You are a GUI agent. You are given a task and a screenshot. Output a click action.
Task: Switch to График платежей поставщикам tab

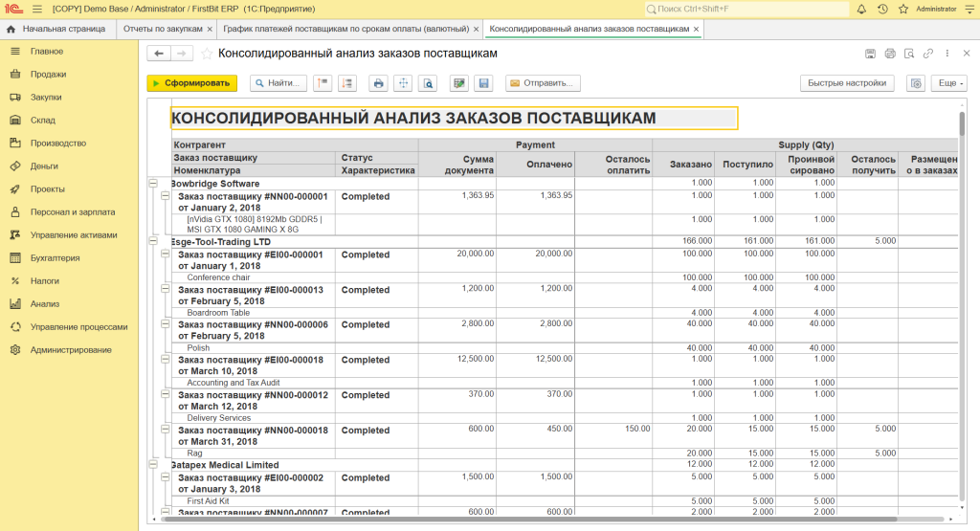click(345, 29)
